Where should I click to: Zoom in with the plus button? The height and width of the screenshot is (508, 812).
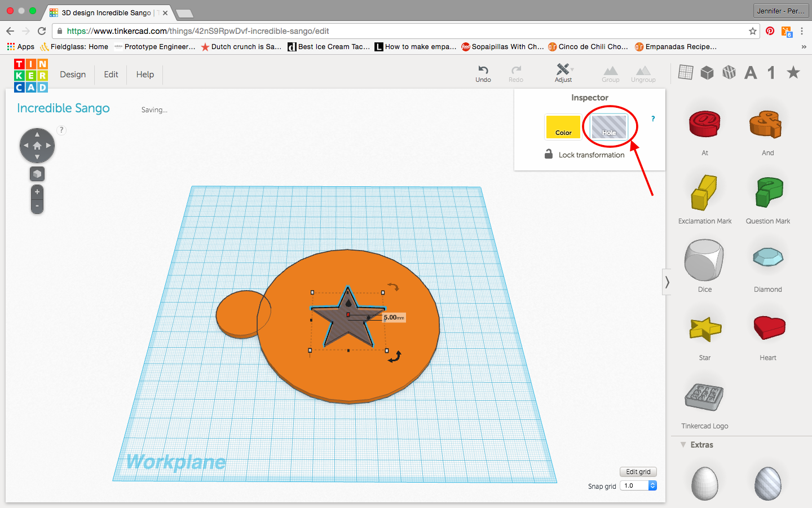coord(37,192)
